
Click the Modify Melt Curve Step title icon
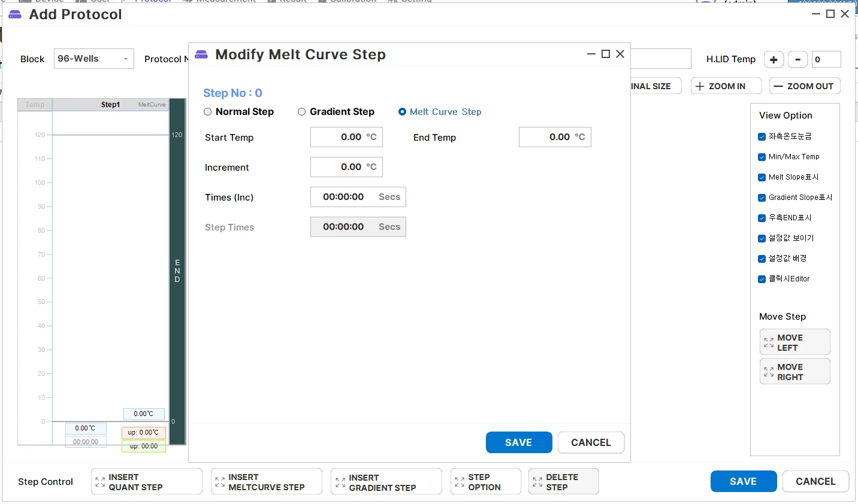pos(201,54)
